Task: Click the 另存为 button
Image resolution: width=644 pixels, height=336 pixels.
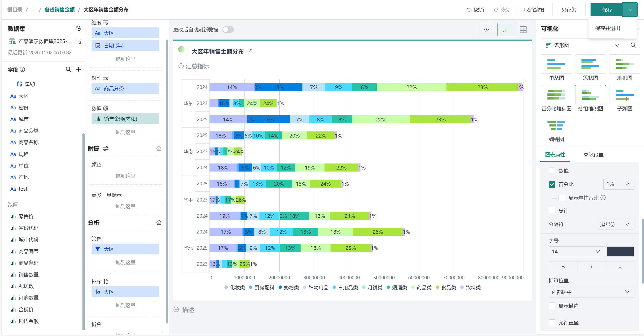Action: click(569, 10)
